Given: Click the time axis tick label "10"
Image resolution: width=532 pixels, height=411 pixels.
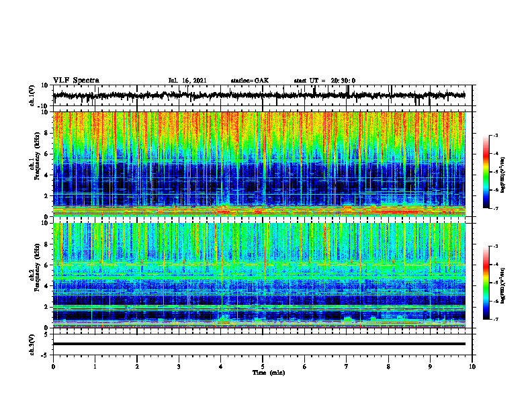Looking at the screenshot, I should point(472,367).
